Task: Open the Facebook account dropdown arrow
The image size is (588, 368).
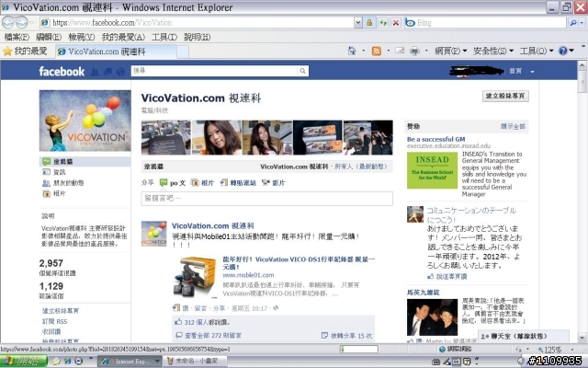Action: click(532, 72)
